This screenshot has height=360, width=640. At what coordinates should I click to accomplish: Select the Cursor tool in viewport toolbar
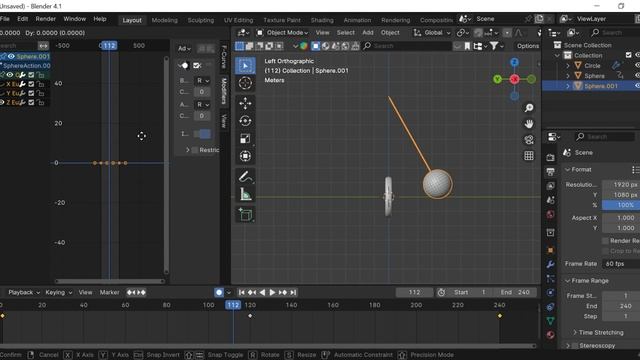245,83
